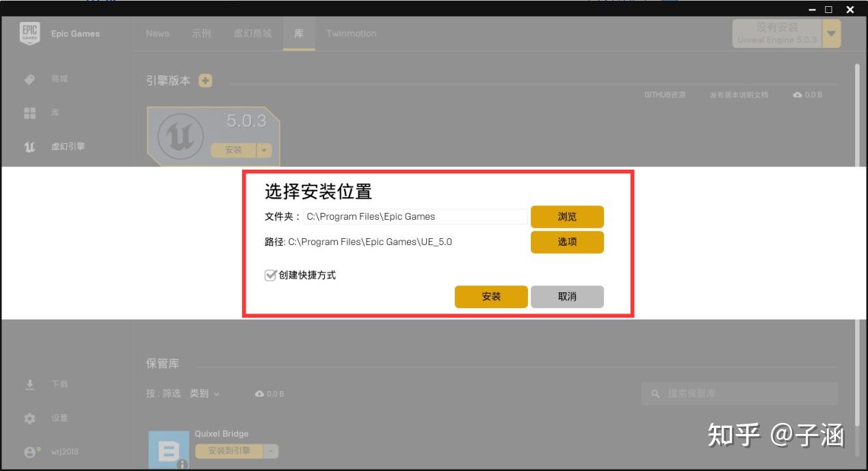Click the Unreal Engine sidebar icon

(29, 146)
